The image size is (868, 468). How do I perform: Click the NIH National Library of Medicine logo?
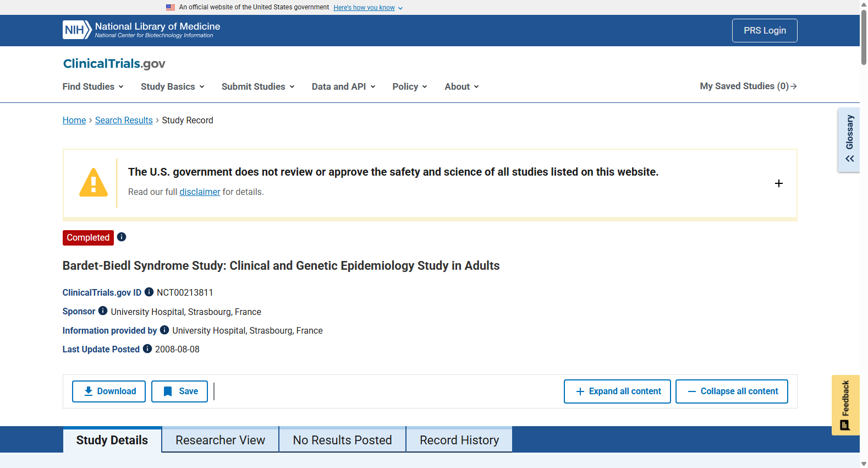click(141, 30)
